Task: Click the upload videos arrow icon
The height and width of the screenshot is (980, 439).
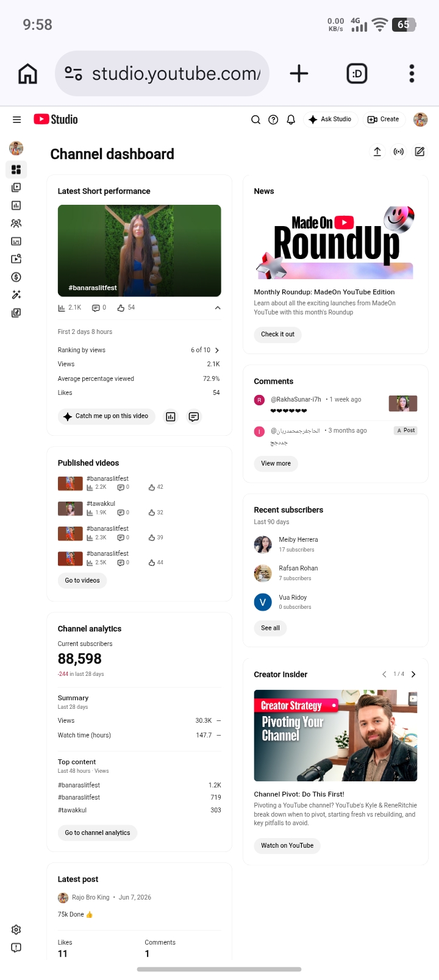Action: [377, 152]
